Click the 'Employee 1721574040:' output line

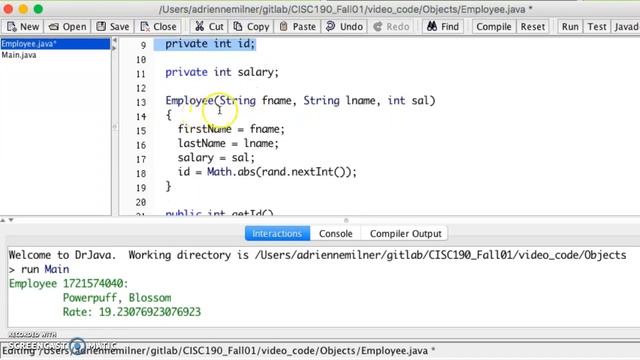pos(69,284)
